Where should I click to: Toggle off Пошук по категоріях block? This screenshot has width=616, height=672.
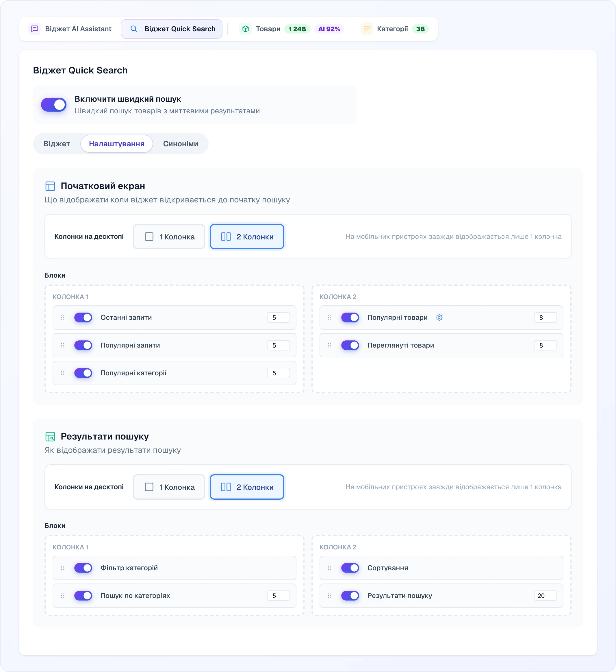[83, 595]
